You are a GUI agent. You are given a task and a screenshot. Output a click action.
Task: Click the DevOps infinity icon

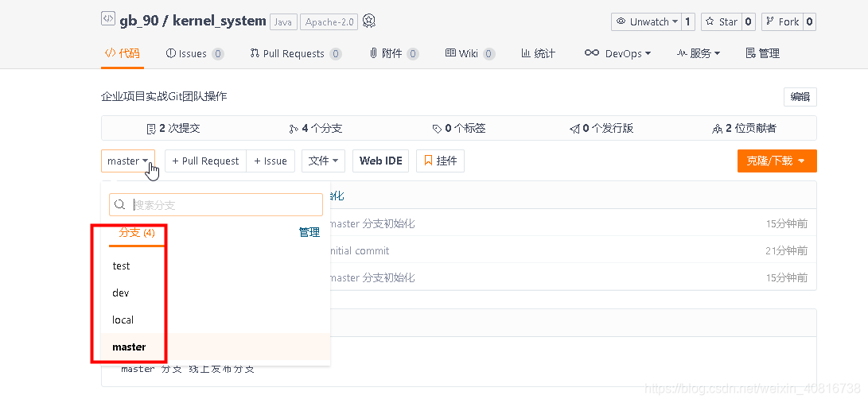pyautogui.click(x=592, y=52)
